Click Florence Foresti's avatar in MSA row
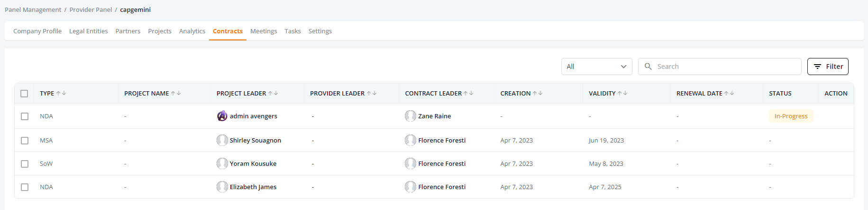The width and height of the screenshot is (868, 210). (x=411, y=140)
